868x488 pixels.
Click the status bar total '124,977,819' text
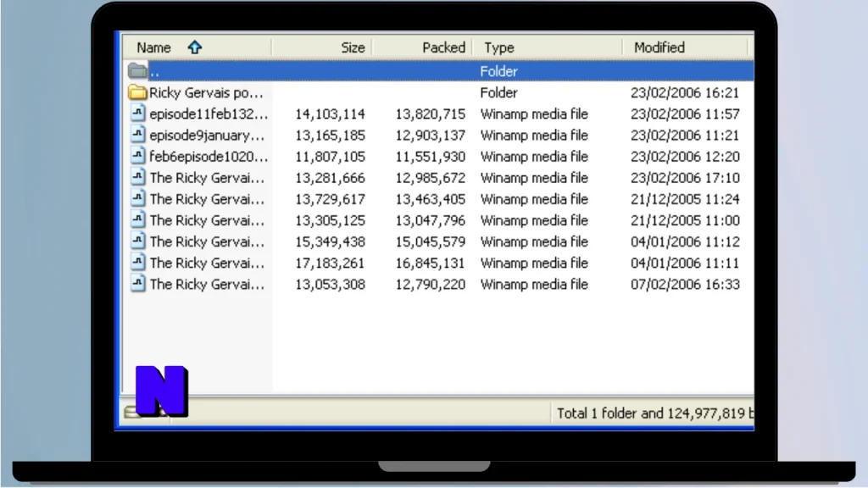click(706, 413)
